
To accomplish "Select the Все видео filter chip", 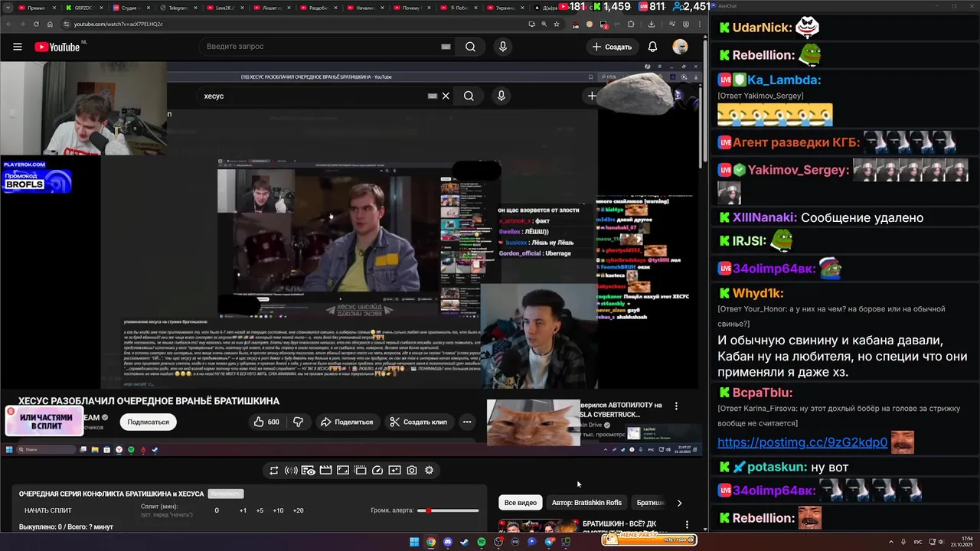I will (x=520, y=503).
